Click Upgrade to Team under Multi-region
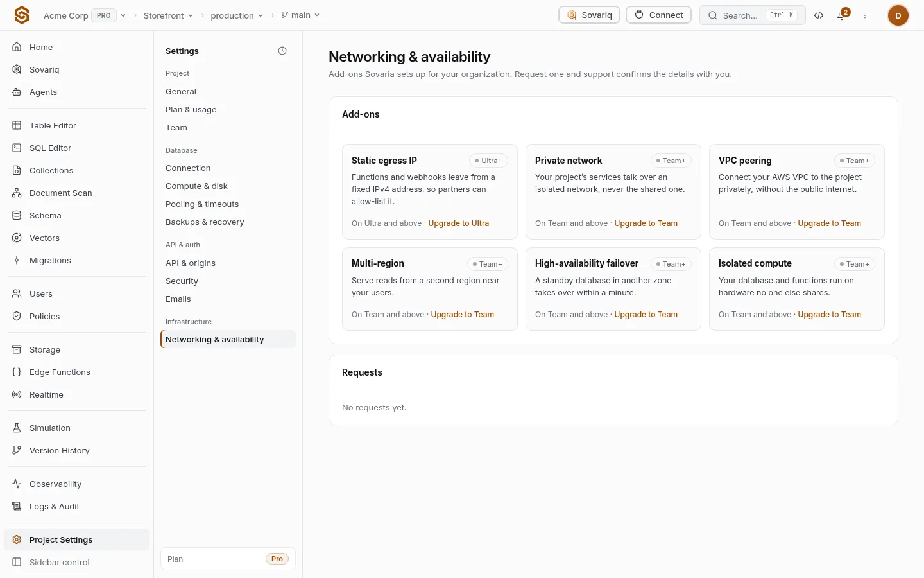Screen dimensions: 924x578 click(x=462, y=315)
